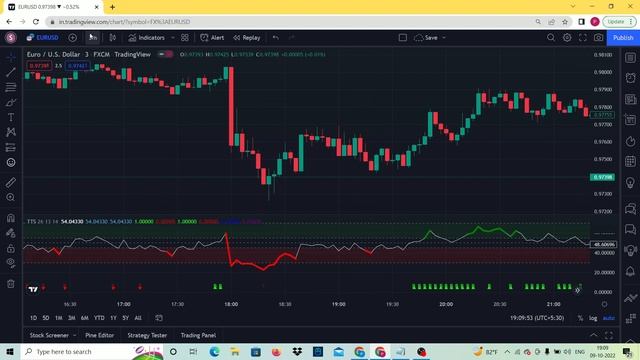The image size is (640, 360).
Task: Redo the last chart action
Action: point(291,38)
